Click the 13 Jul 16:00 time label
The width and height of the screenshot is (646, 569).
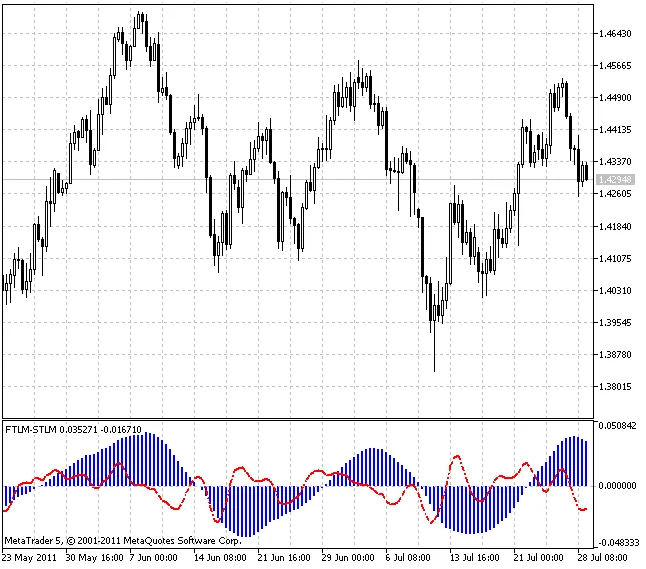474,558
